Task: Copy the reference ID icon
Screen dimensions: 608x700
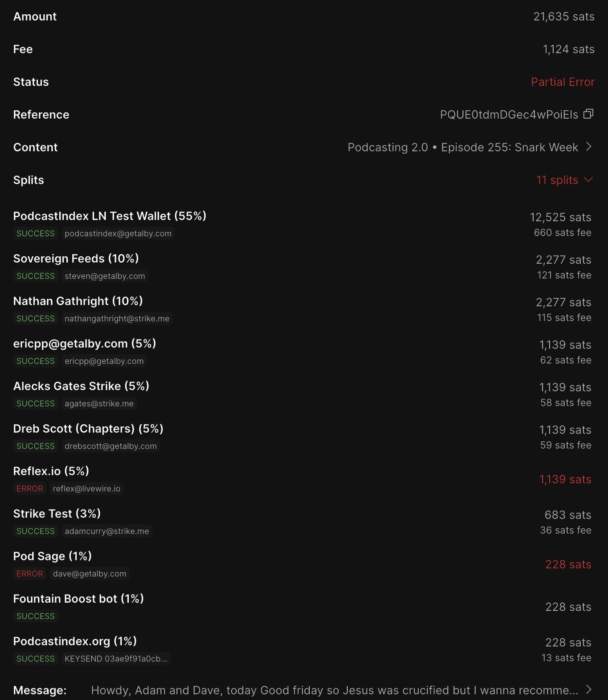Action: (588, 114)
